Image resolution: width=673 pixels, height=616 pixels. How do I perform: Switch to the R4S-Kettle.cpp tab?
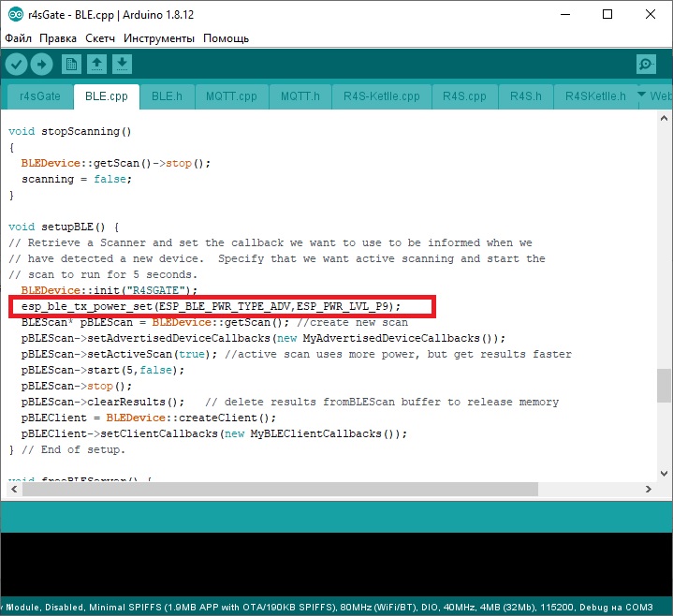381,96
